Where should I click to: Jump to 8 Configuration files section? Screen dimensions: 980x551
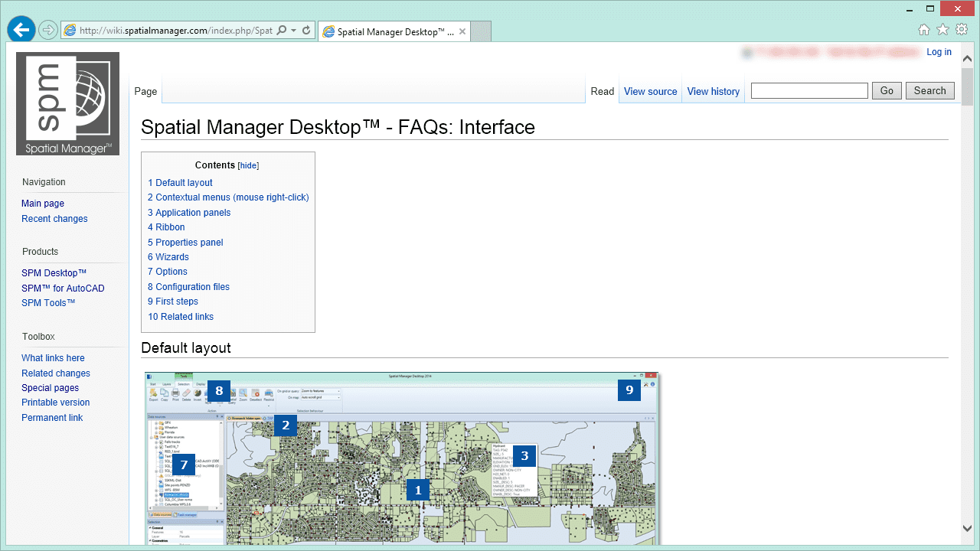[189, 287]
